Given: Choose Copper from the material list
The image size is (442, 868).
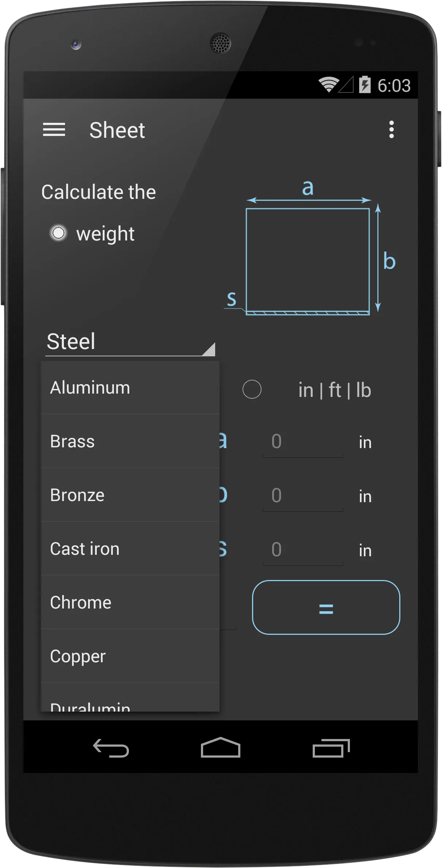Looking at the screenshot, I should point(130,656).
